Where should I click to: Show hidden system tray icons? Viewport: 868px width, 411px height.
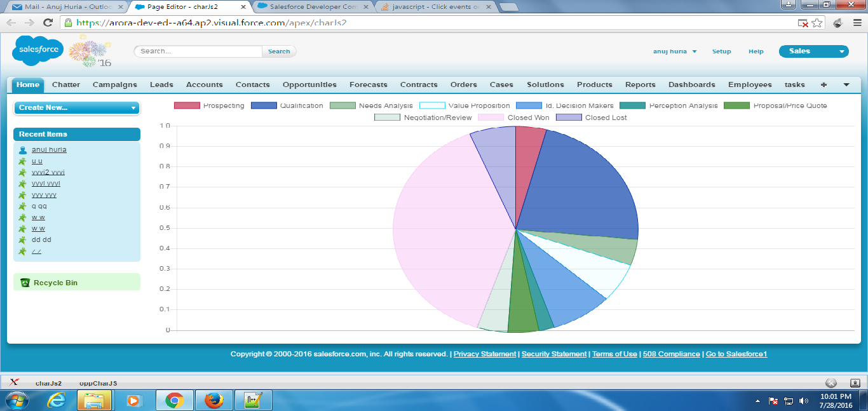tap(757, 401)
